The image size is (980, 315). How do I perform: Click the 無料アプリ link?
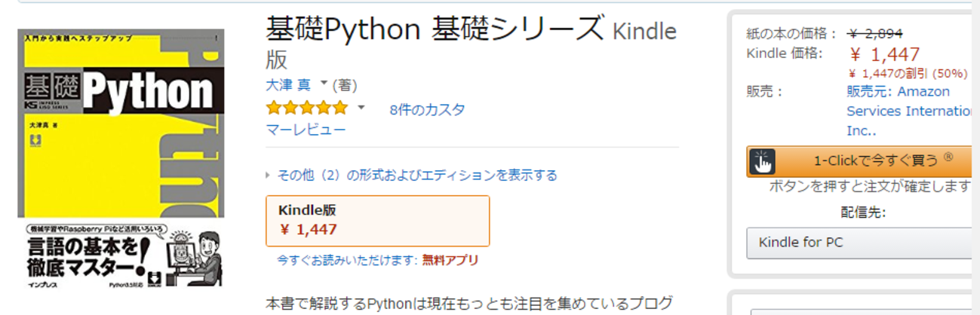point(450,261)
